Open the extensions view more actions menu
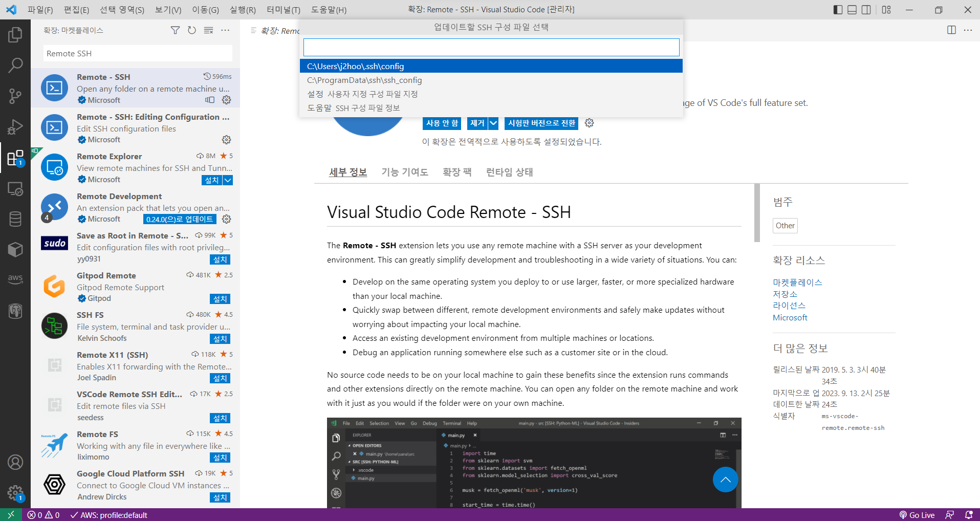This screenshot has width=980, height=521. [225, 30]
